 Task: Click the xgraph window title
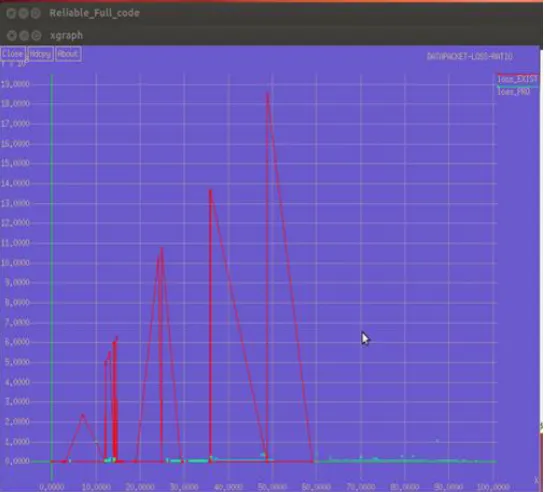point(66,35)
